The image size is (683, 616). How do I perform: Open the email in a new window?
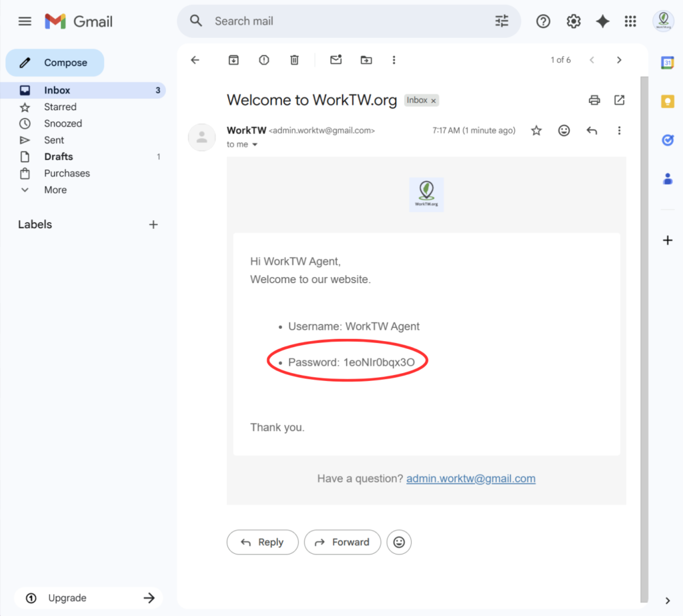620,100
